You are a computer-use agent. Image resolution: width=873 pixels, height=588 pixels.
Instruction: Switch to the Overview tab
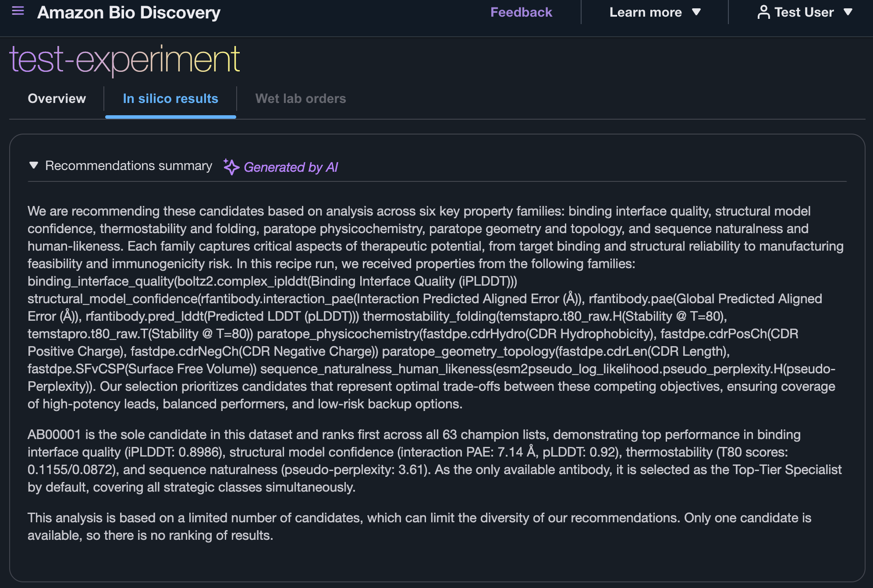click(57, 99)
